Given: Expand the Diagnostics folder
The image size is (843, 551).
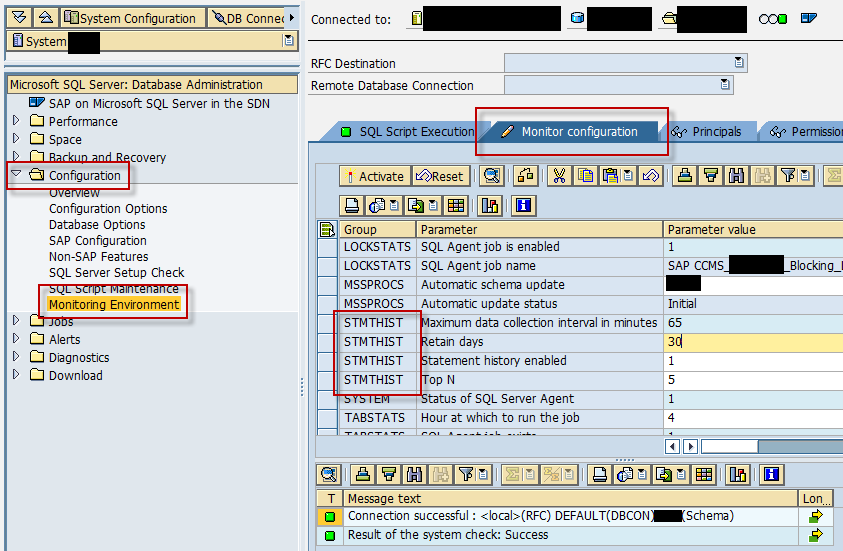Looking at the screenshot, I should click(x=16, y=356).
